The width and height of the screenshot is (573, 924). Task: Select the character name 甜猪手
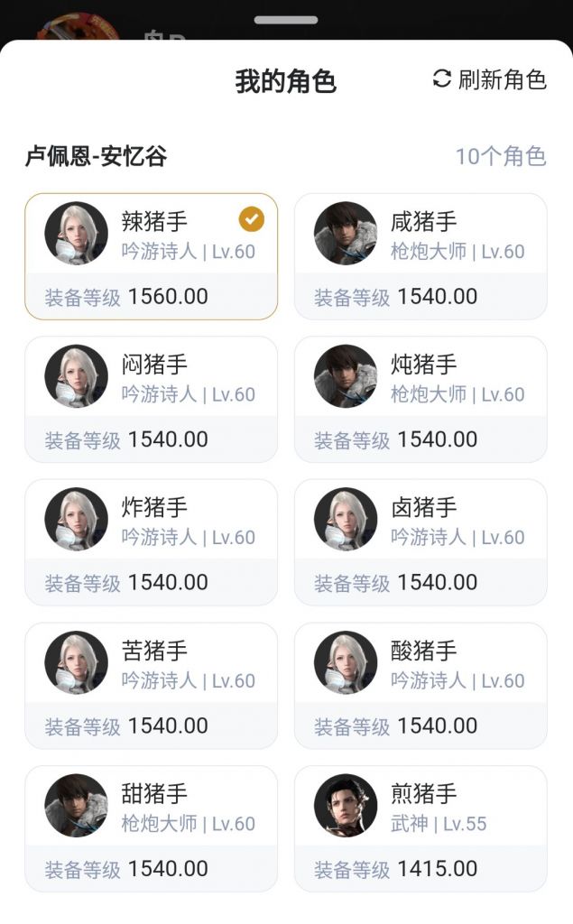[x=154, y=794]
